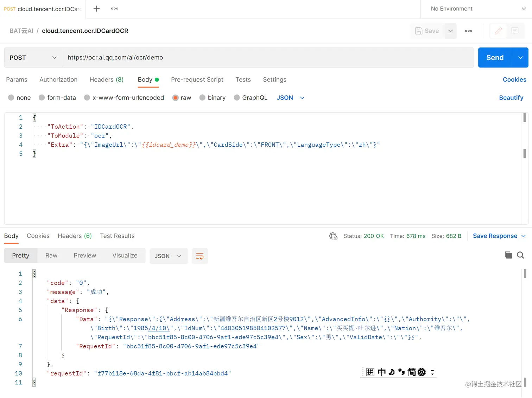This screenshot has height=398, width=532.
Task: Select Pretty response view
Action: pos(21,256)
